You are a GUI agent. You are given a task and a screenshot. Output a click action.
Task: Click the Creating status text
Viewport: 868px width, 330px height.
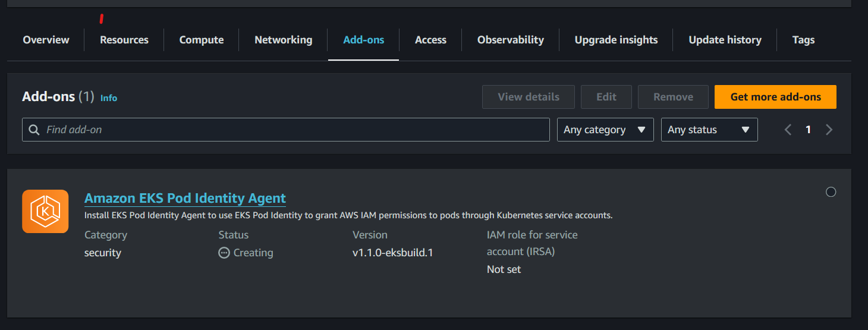253,253
